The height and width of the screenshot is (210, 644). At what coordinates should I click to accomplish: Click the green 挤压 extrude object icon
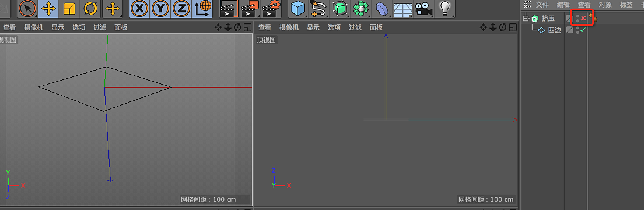[535, 19]
